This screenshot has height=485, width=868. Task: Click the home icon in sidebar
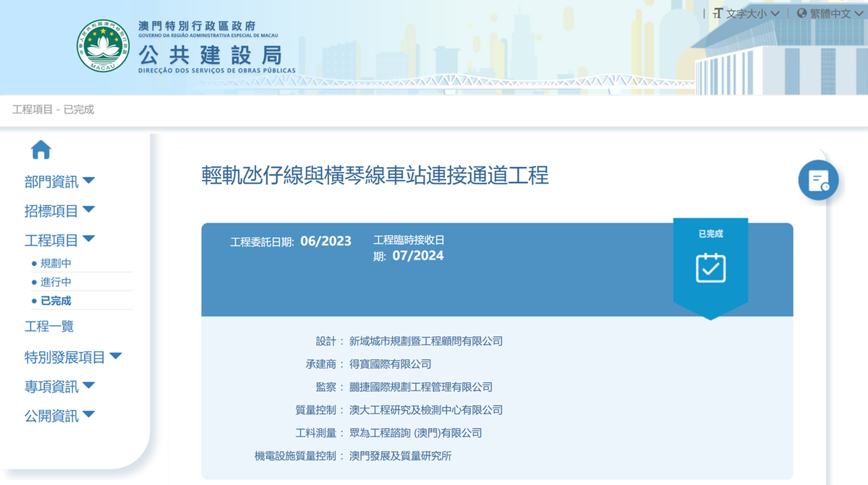click(x=41, y=150)
